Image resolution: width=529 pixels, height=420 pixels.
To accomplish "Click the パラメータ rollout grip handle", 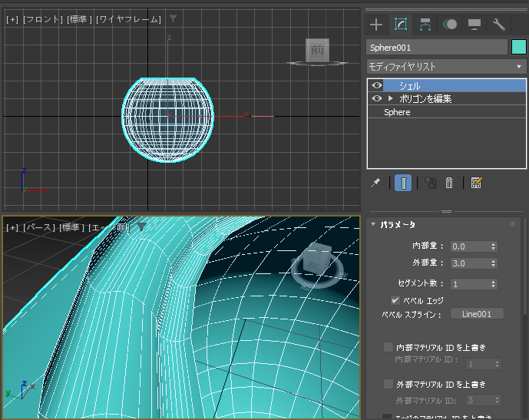I will (x=512, y=224).
